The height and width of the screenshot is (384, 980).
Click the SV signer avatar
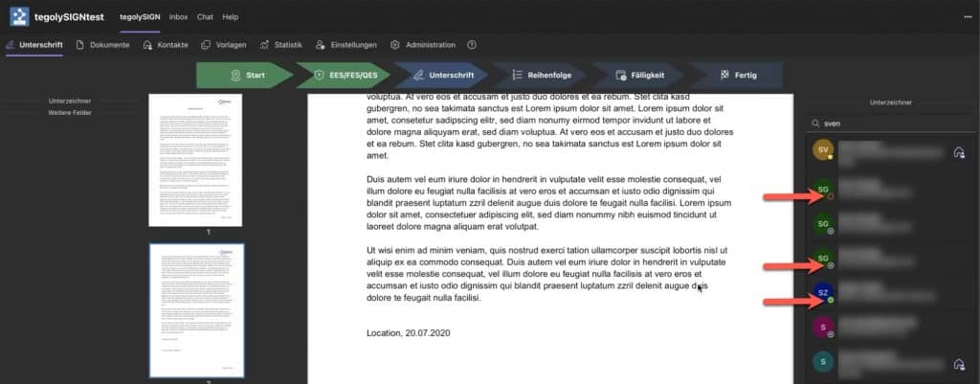pos(822,149)
